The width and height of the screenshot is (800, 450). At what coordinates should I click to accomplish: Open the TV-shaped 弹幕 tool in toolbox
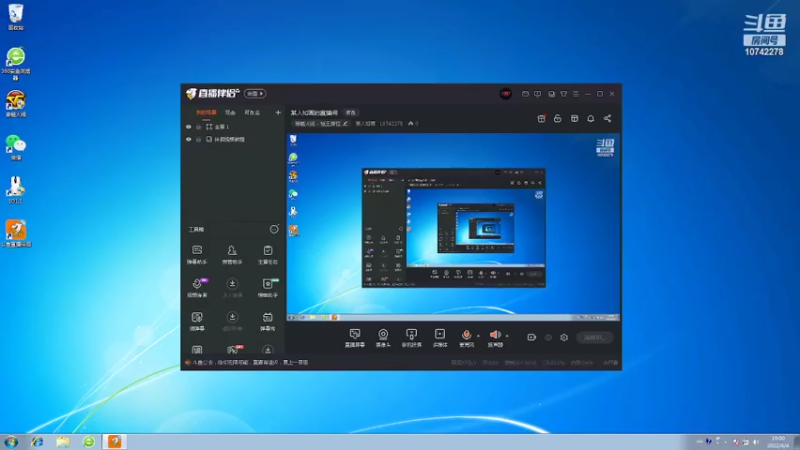pos(267,321)
